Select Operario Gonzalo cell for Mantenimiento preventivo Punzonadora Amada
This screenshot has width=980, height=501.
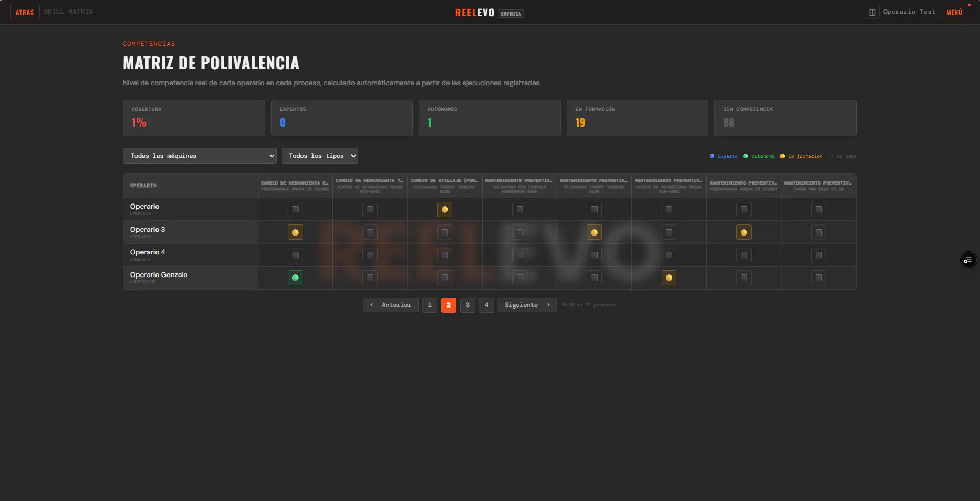pyautogui.click(x=744, y=278)
